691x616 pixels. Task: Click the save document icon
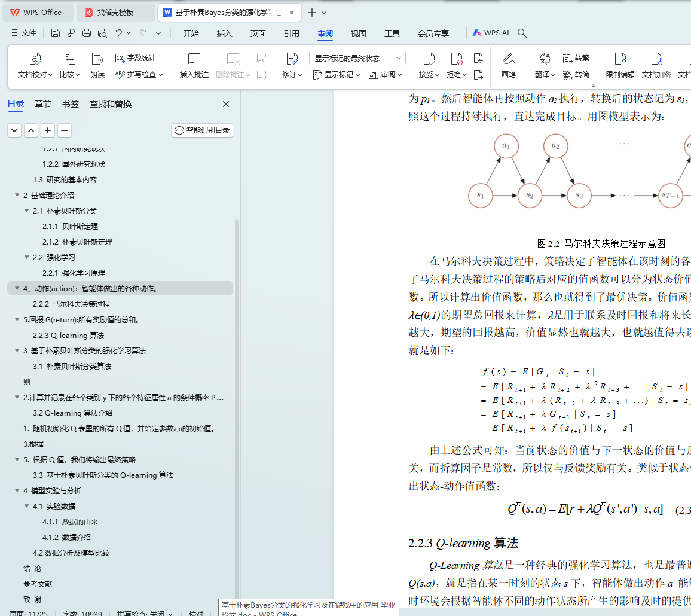pos(55,33)
